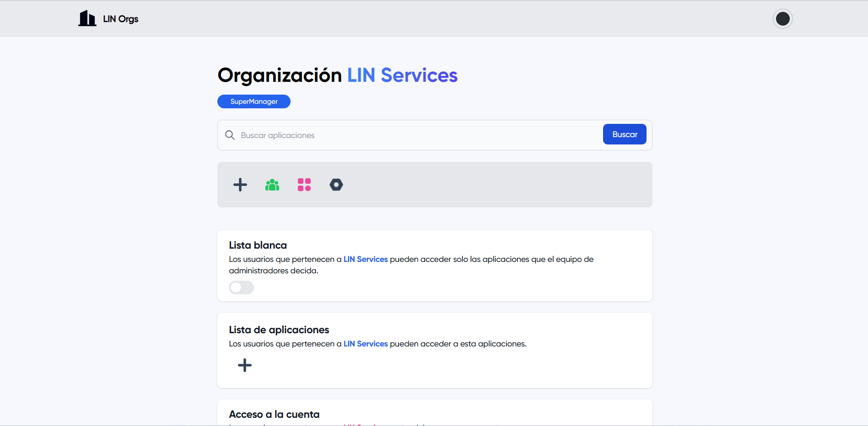868x426 pixels.
Task: Click the plus icon under Lista de aplicaciones
Action: pos(244,365)
